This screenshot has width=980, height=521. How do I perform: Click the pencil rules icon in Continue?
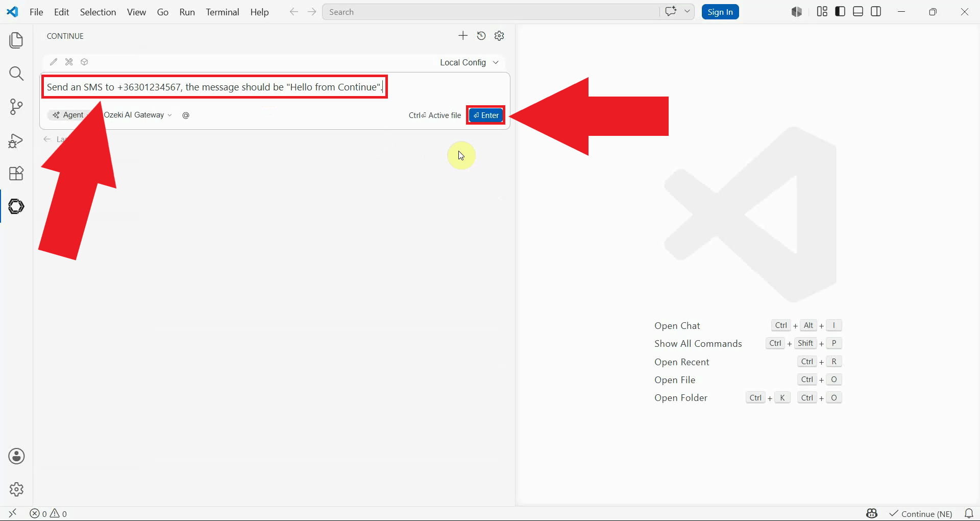pos(54,62)
